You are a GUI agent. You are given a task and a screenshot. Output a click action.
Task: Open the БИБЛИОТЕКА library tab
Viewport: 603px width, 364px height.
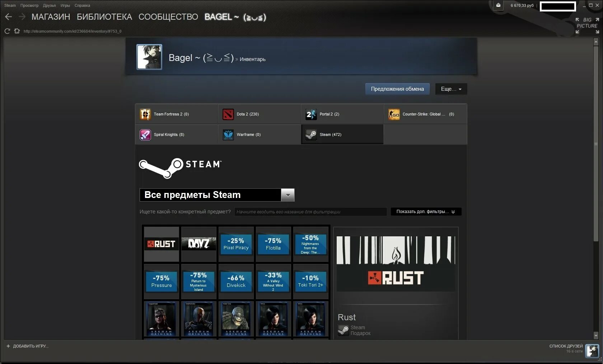(x=104, y=17)
